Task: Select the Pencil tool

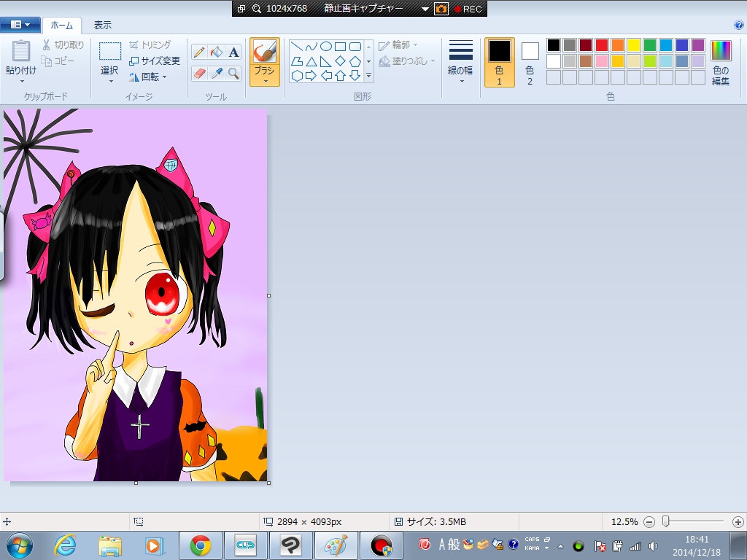Action: tap(199, 52)
